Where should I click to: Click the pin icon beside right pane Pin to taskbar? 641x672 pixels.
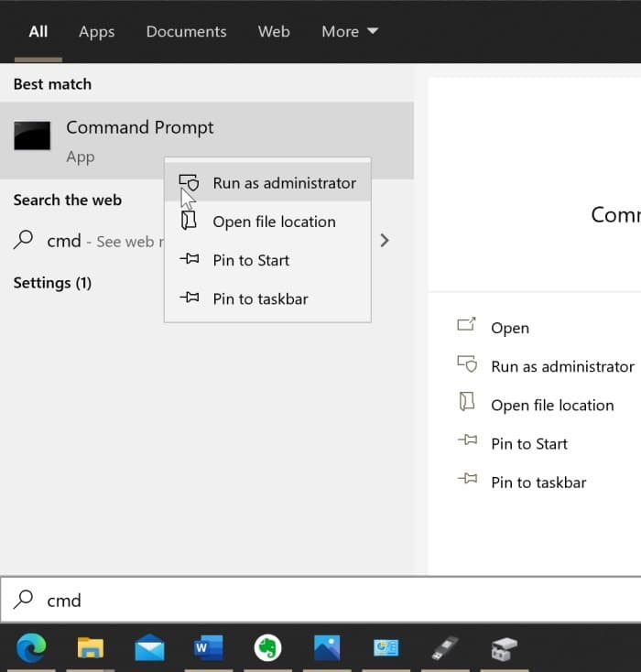[x=467, y=478]
